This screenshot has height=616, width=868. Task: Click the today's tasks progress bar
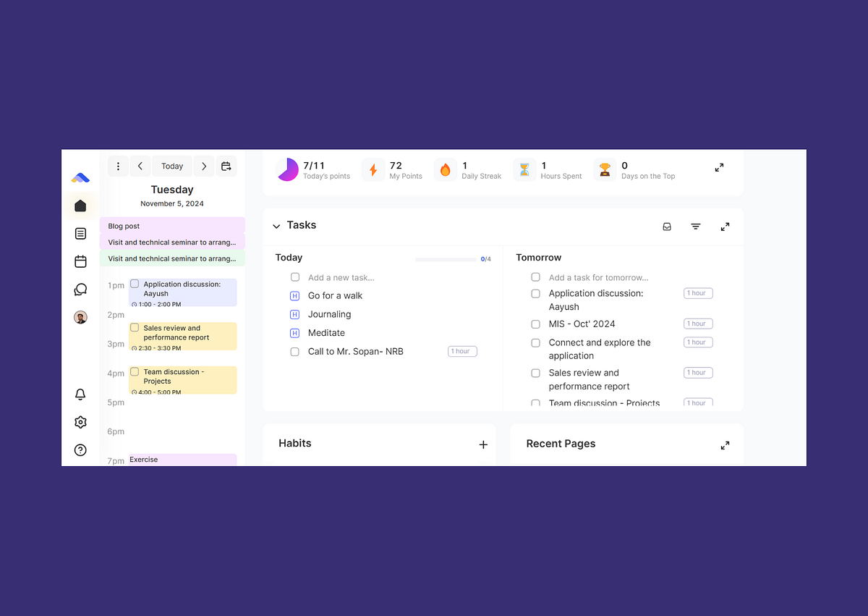coord(446,259)
